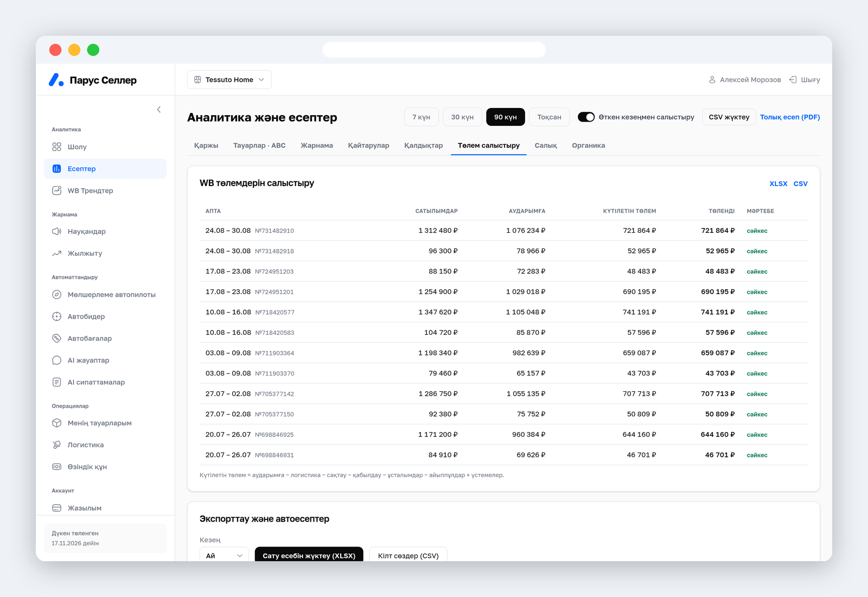
Task: Open the Логистика hand truck icon
Action: tap(56, 445)
